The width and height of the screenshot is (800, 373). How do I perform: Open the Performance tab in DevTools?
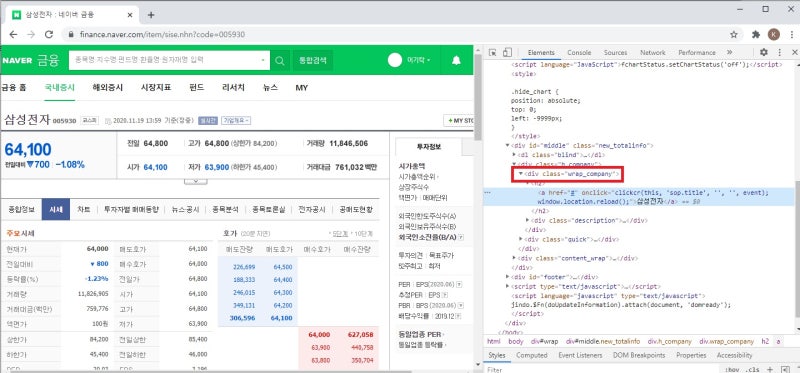[x=697, y=52]
